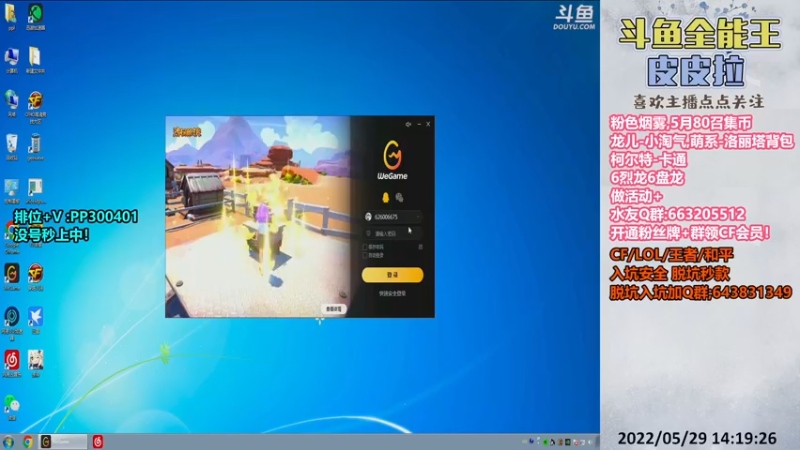Viewport: 800px width, 450px height.
Task: Open the anime girl game desktop shortcut
Action: coord(35,364)
